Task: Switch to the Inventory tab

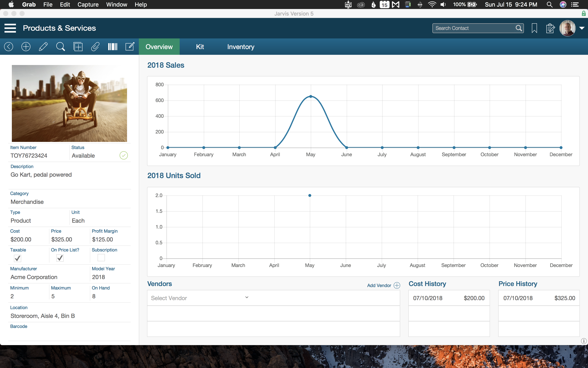Action: click(241, 46)
